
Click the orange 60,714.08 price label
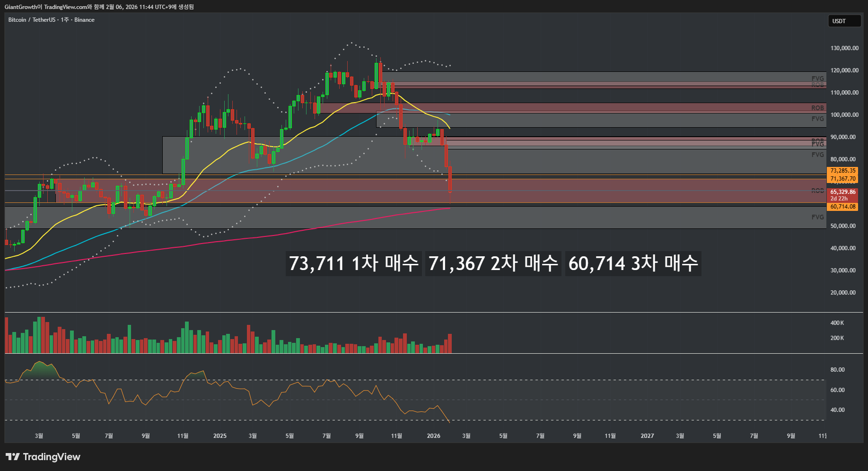pos(843,207)
